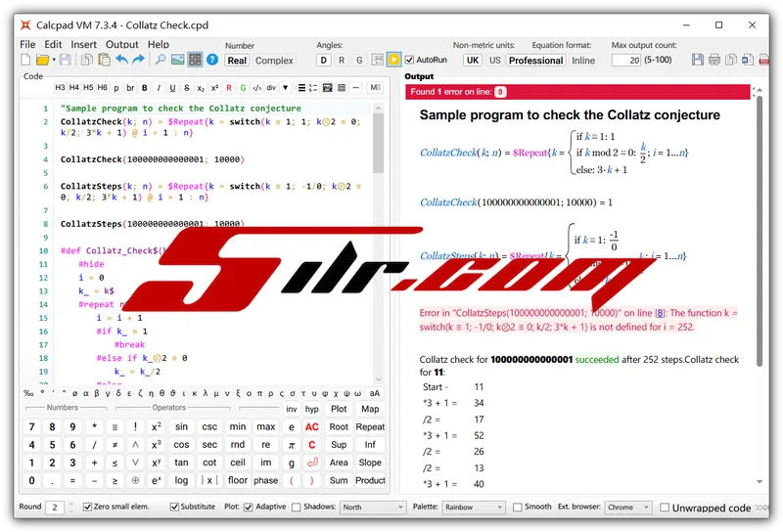Select R radians angle mode
783x532 pixels.
pyautogui.click(x=342, y=61)
